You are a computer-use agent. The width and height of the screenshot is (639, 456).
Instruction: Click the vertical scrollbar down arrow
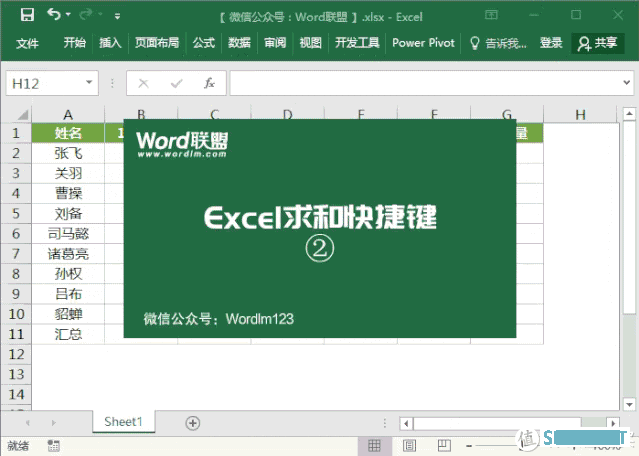coord(629,405)
